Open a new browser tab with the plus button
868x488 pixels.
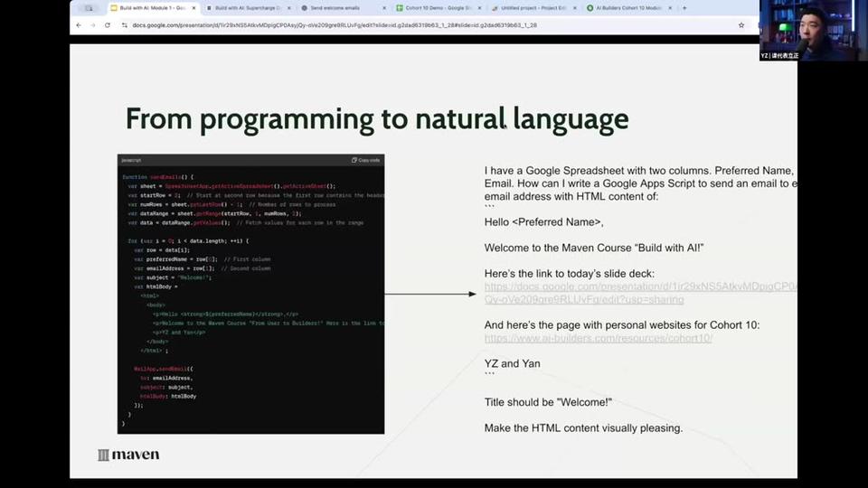684,8
